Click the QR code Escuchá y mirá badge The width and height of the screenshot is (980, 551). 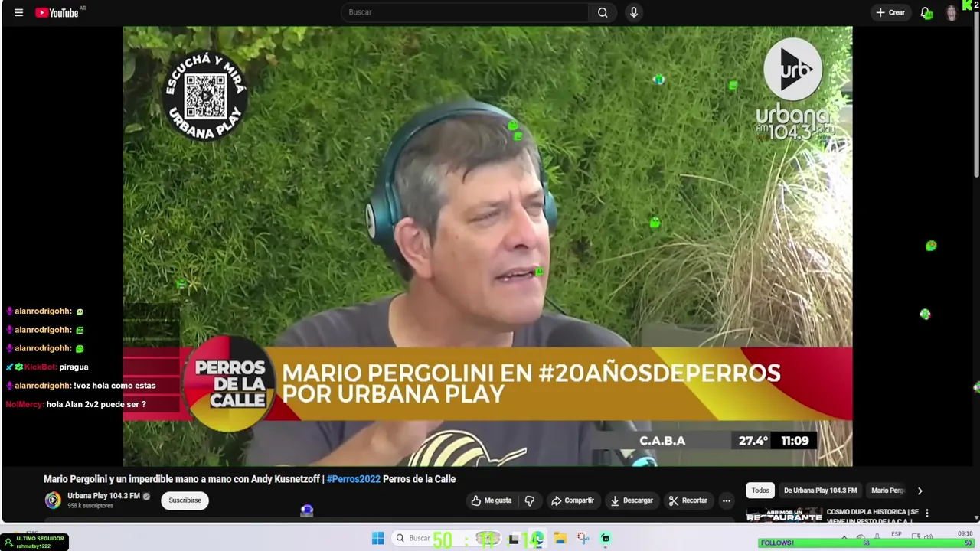(x=204, y=96)
